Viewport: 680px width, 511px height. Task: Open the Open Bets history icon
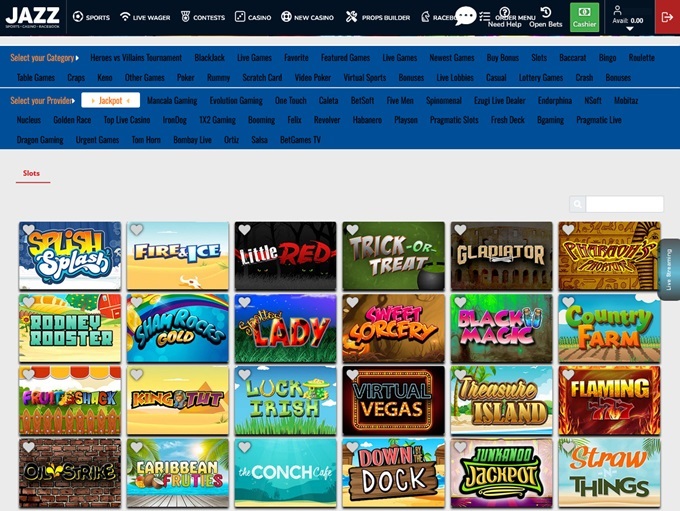(x=546, y=12)
